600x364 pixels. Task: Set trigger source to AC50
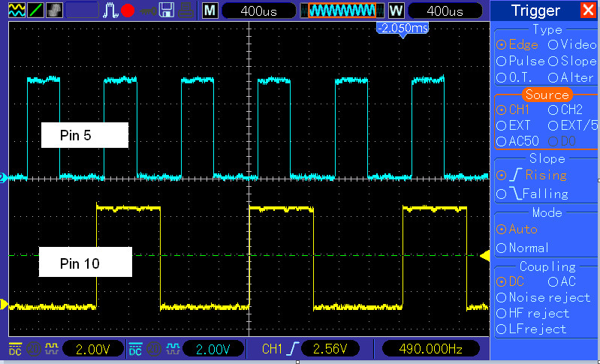point(517,141)
